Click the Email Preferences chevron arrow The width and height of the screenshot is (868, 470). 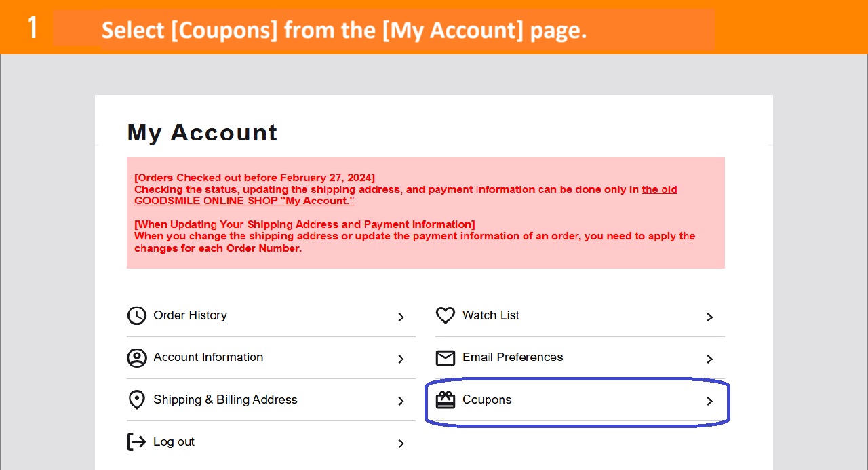(709, 359)
